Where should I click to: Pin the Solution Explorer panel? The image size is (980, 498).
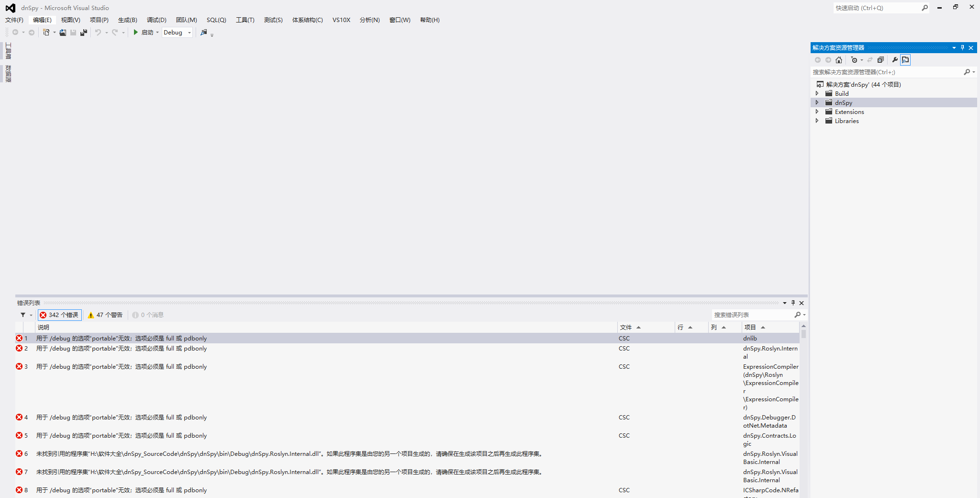pos(962,47)
